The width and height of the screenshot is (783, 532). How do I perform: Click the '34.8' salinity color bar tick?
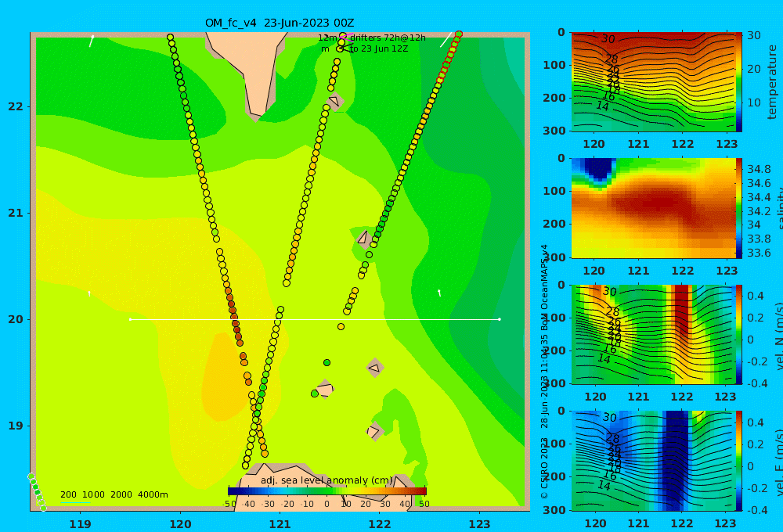click(759, 169)
